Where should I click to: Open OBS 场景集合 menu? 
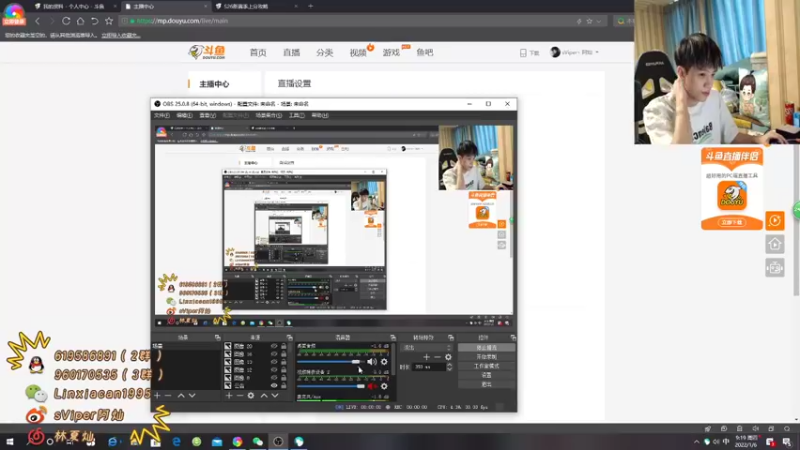click(268, 115)
